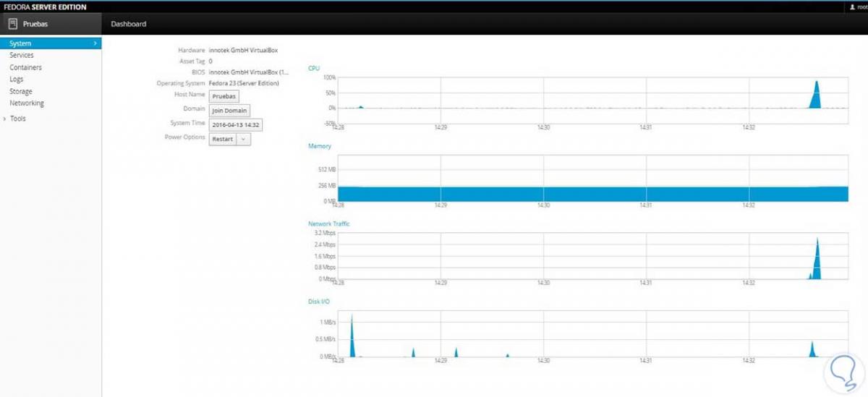Click the CPU usage spike in graph
The width and height of the screenshot is (868, 397).
point(817,96)
